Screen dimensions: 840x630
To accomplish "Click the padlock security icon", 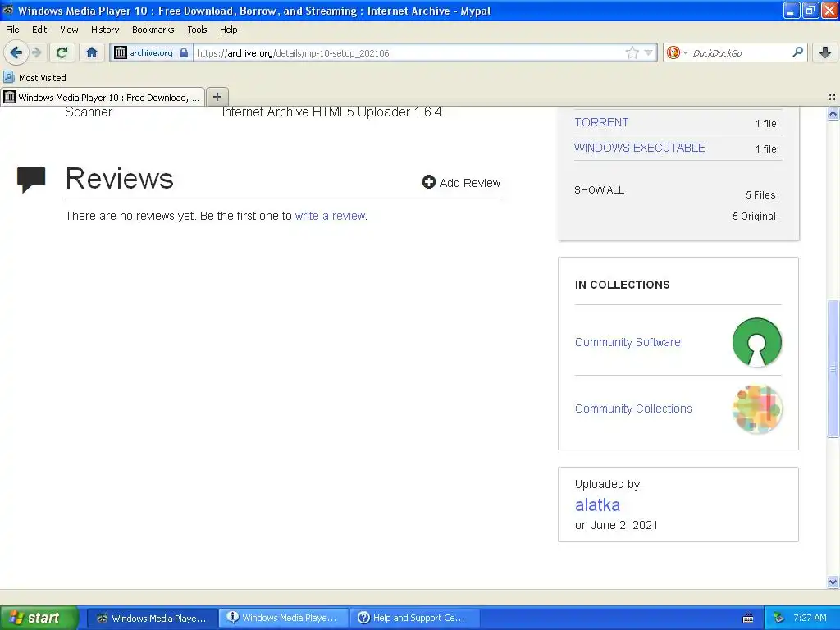I will pos(184,52).
